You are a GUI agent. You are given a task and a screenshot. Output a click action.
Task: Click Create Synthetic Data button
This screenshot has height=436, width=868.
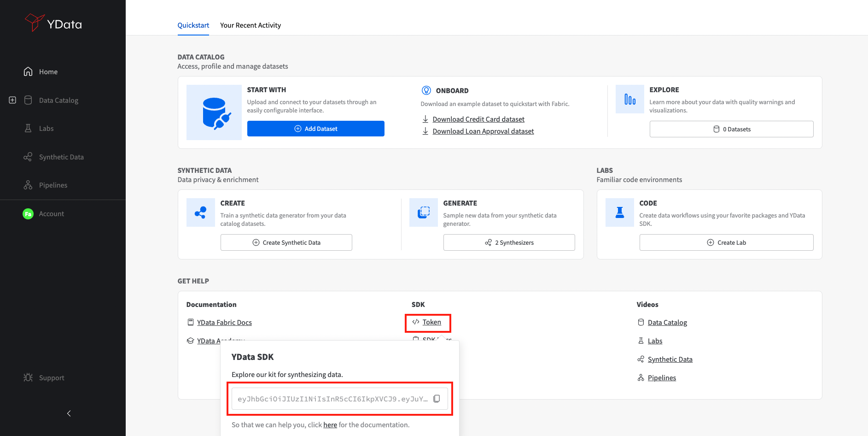(286, 242)
